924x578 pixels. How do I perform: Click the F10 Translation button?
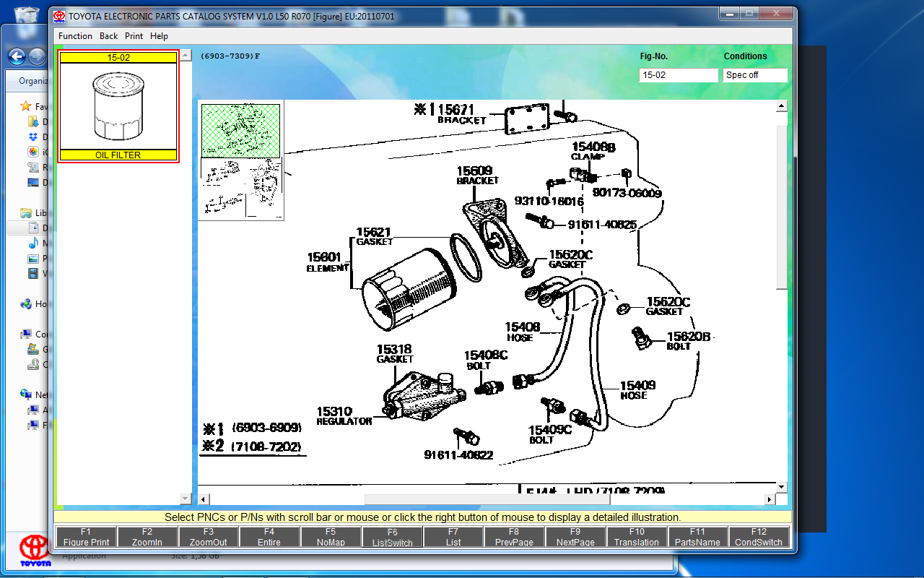click(x=637, y=537)
